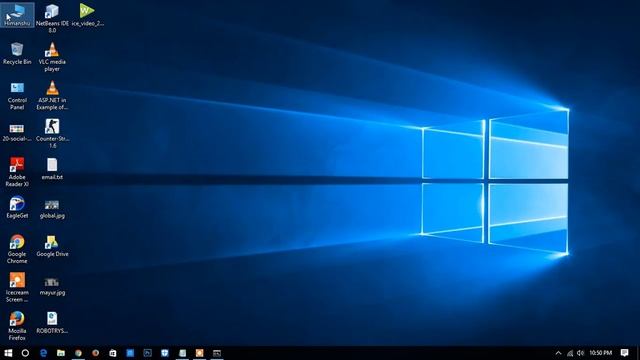Select the Counter-Strike 1.6 shortcut
The image size is (640, 360).
pyautogui.click(x=52, y=133)
